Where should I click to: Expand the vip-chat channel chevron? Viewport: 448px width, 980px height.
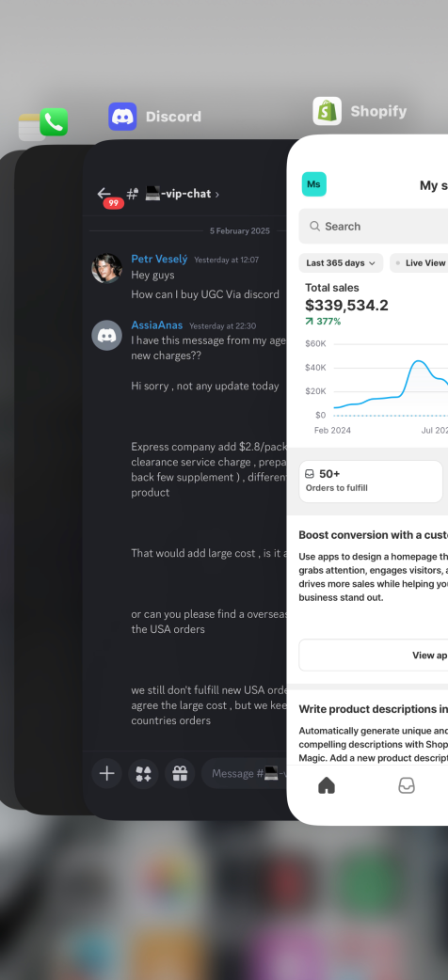(x=217, y=195)
